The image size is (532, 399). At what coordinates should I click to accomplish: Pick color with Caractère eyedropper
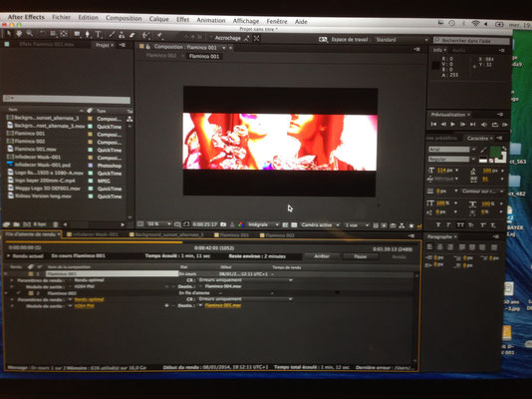click(x=483, y=150)
